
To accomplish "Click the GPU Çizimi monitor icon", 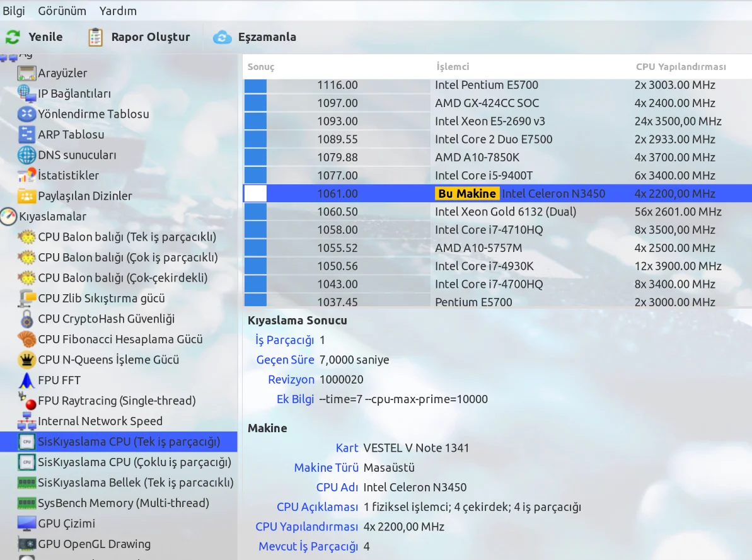I will coord(27,523).
